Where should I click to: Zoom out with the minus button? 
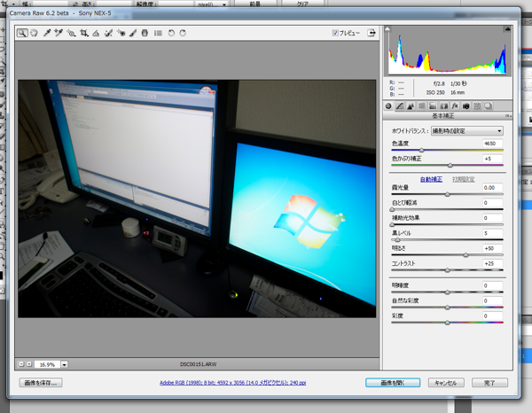coord(21,364)
